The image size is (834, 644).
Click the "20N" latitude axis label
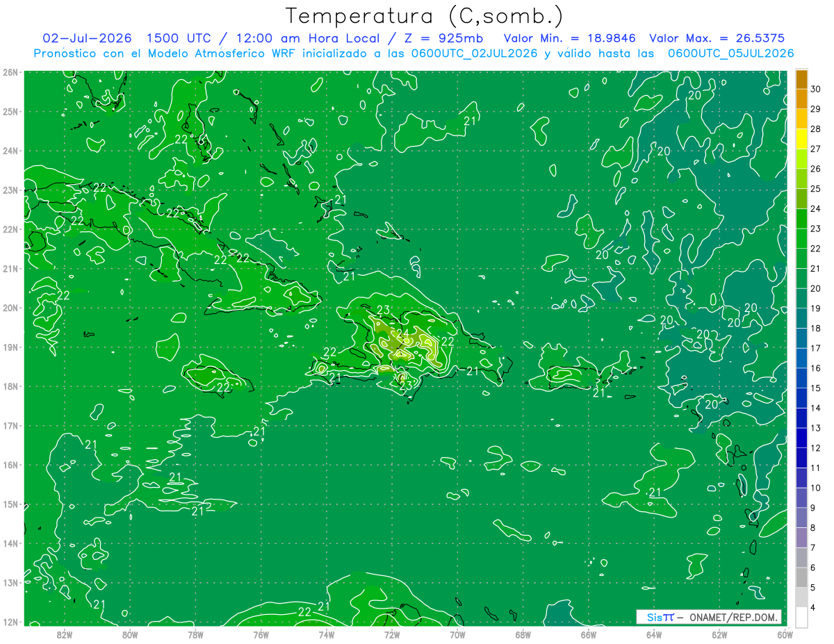click(x=10, y=308)
